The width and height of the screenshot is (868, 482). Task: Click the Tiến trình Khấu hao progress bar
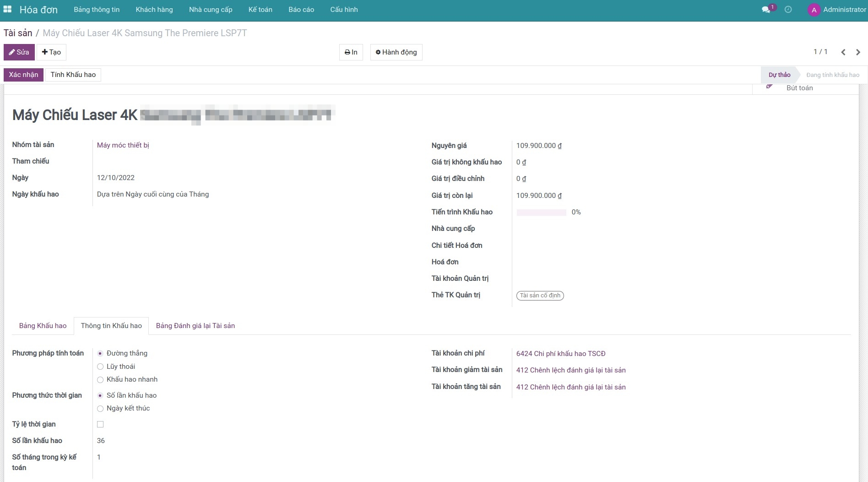click(541, 212)
